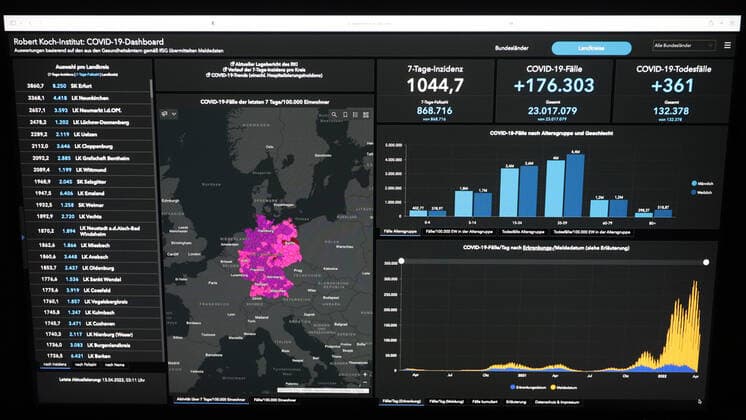The height and width of the screenshot is (420, 746).
Task: Open the hamburger menu at top right
Action: (x=727, y=45)
